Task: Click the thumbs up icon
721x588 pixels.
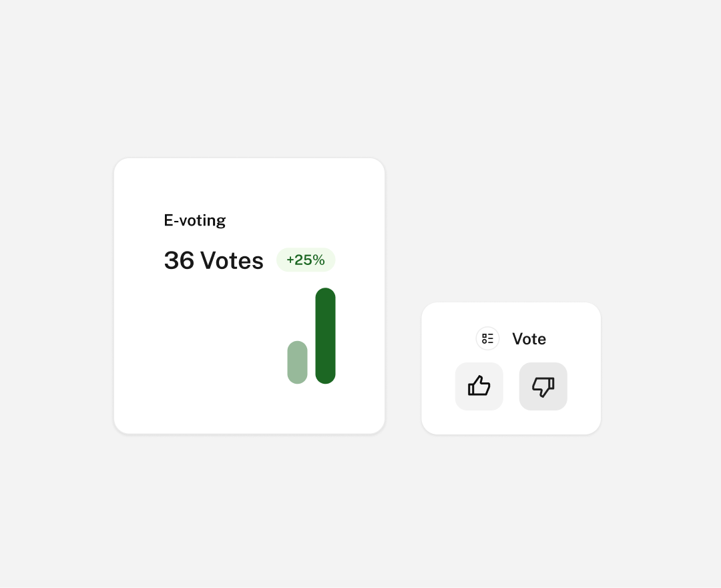Action: 479,386
